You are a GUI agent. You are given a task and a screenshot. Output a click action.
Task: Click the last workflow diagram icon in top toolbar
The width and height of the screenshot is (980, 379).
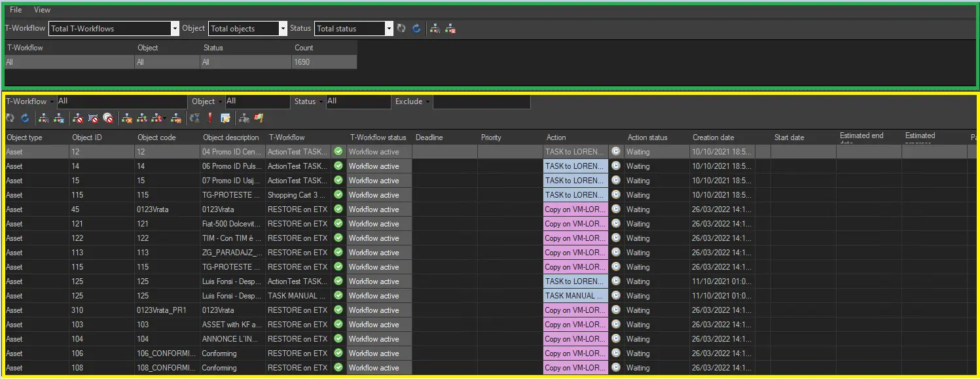[450, 29]
